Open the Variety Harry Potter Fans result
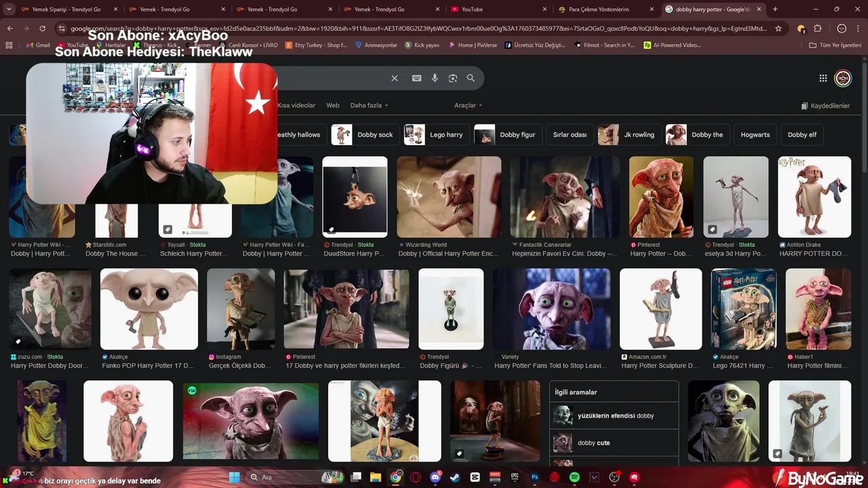Image resolution: width=868 pixels, height=488 pixels. 552,309
